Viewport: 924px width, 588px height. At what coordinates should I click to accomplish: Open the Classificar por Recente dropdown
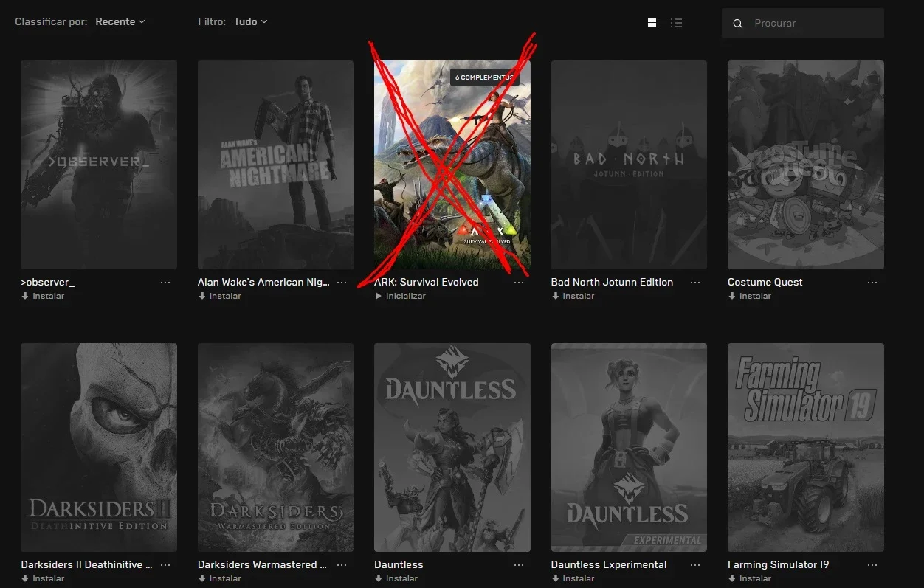(x=120, y=22)
